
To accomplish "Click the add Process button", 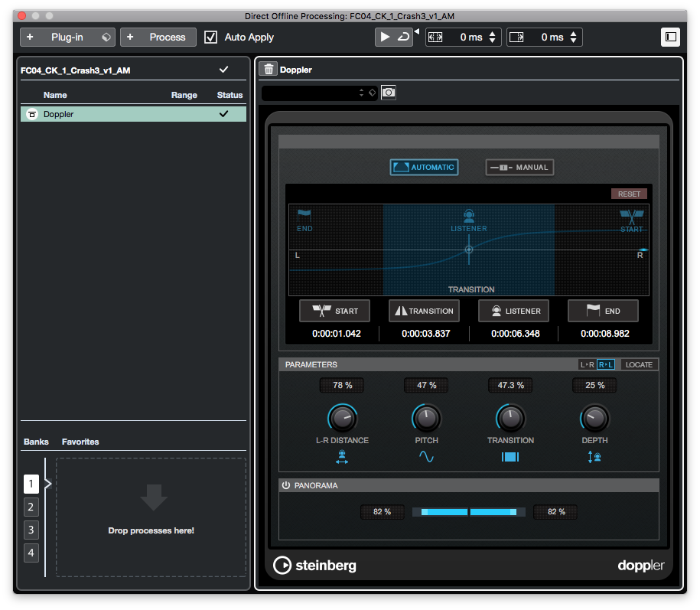I will click(158, 37).
